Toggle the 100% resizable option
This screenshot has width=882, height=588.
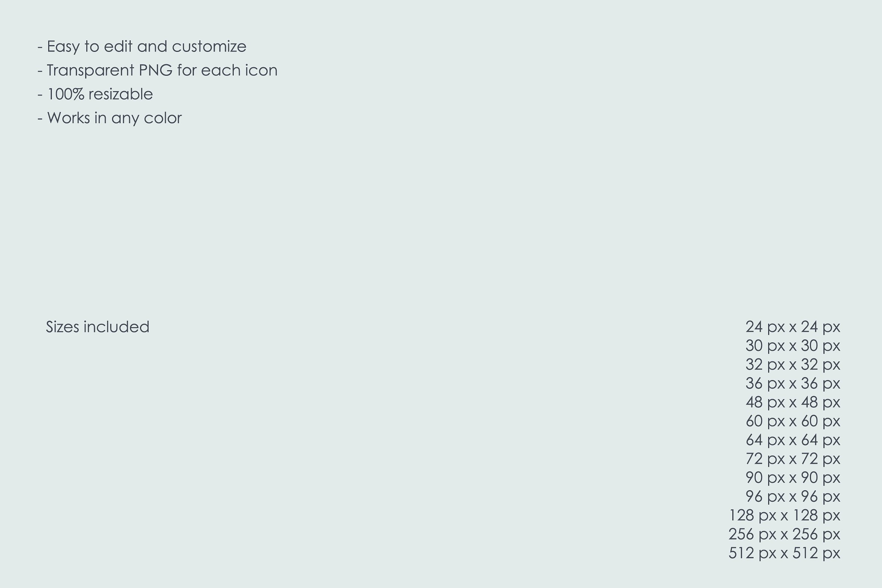point(102,94)
